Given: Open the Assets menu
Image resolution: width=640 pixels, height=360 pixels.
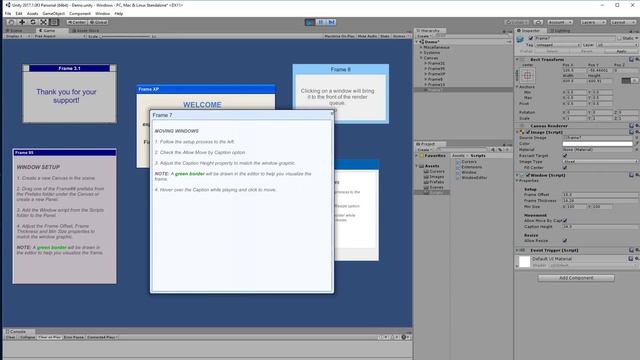Looking at the screenshot, I should pyautogui.click(x=32, y=13).
